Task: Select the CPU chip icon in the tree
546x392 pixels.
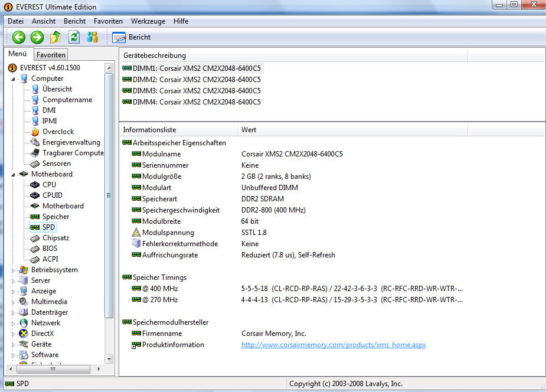Action: pyautogui.click(x=35, y=185)
